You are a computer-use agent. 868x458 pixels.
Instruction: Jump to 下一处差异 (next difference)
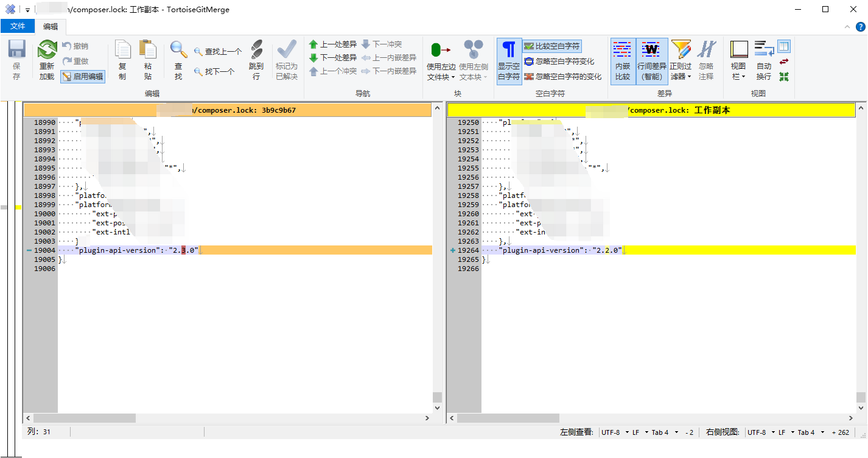tap(333, 58)
